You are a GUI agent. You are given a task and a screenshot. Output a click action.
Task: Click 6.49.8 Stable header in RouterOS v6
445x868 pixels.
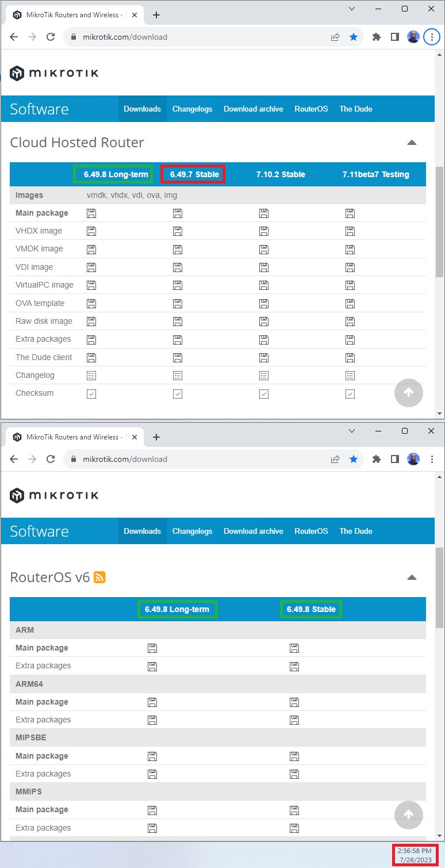click(311, 609)
